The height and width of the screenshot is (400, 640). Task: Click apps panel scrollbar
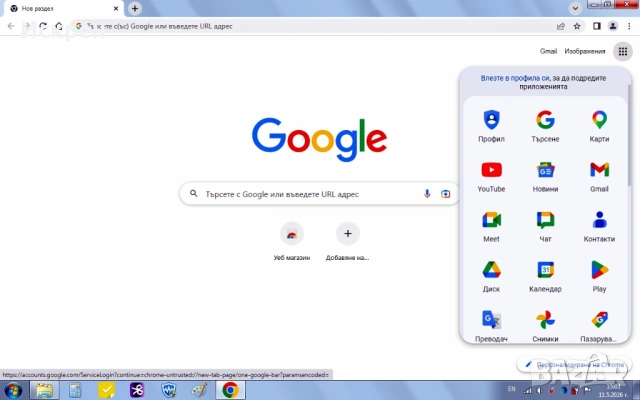pos(629,135)
